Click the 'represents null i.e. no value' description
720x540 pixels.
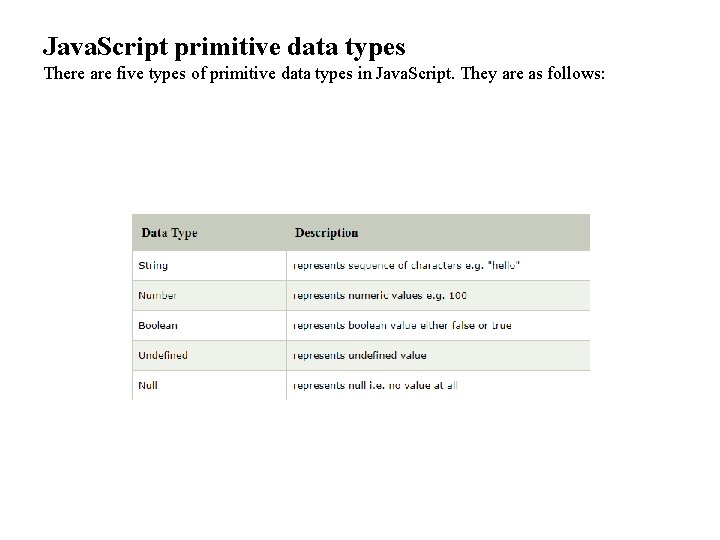[x=375, y=385]
